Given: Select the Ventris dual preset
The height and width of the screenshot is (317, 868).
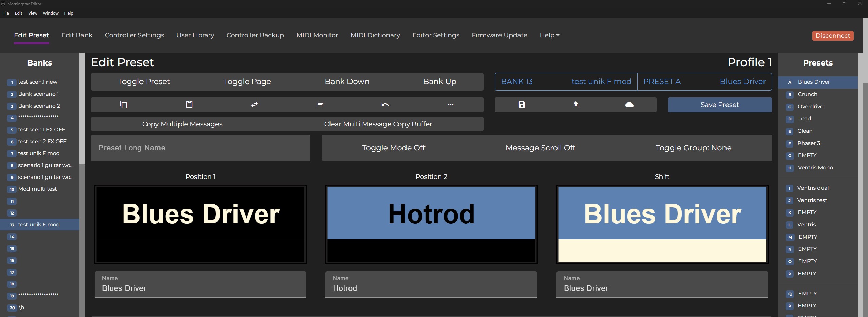Looking at the screenshot, I should (818, 188).
